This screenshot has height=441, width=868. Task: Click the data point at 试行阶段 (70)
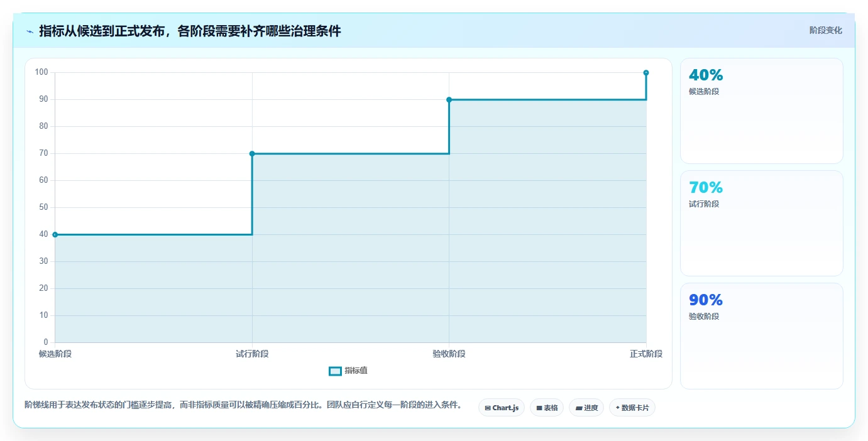[x=252, y=153]
